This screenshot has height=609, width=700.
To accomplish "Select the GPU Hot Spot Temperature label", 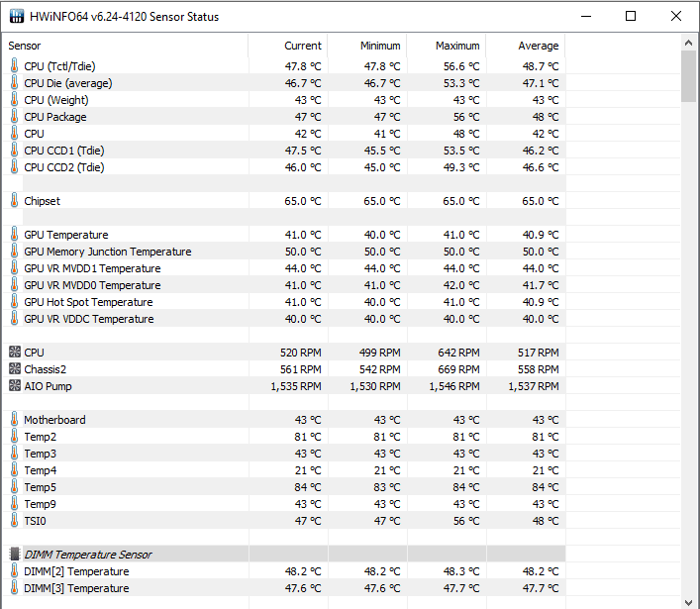I will tap(88, 302).
